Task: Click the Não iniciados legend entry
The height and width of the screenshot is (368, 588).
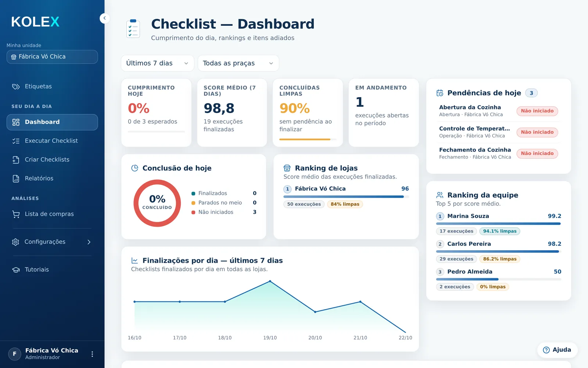Action: 224,212
